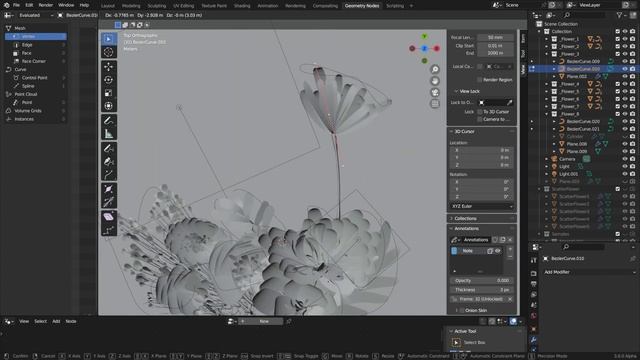
Task: Open the Modifiers wrench tab in properties
Action: click(533, 340)
